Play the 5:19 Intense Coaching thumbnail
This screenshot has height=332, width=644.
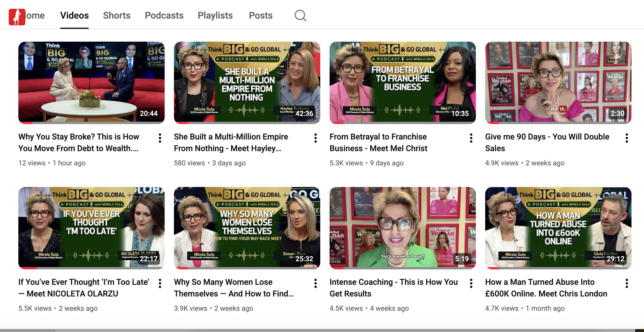pos(403,227)
